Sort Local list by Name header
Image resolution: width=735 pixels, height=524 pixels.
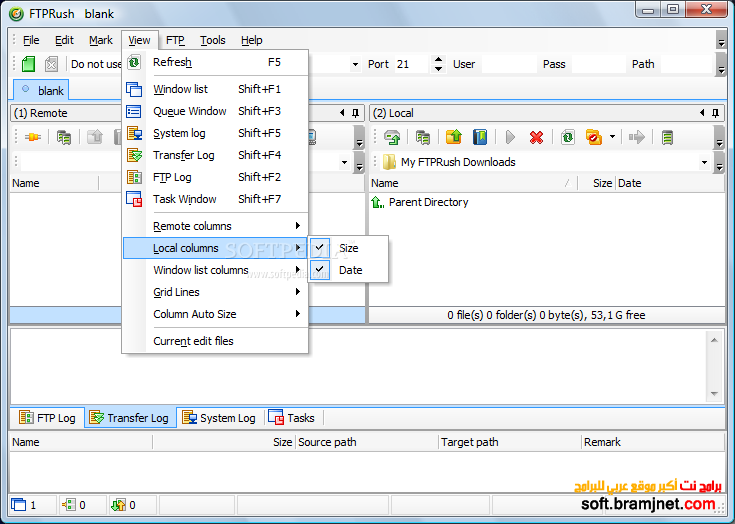[x=473, y=183]
